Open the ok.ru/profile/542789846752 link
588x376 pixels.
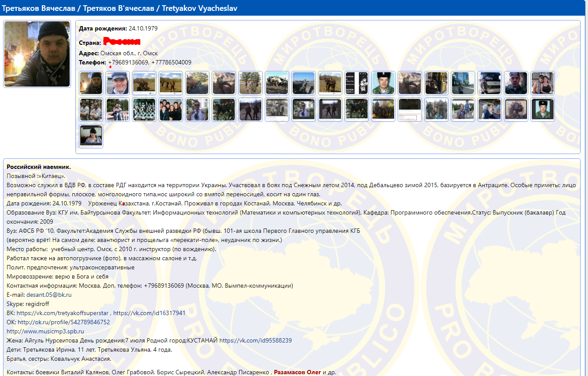pyautogui.click(x=64, y=322)
